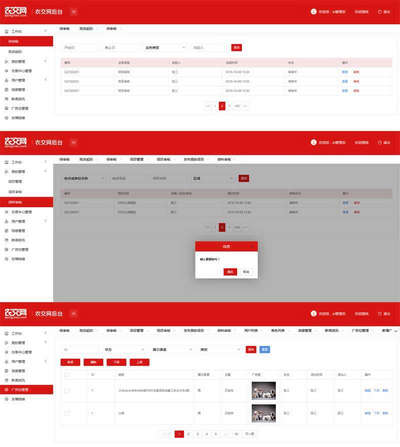Expand the tab overflow chevron at the tab bar end
The image size is (400, 447).
point(396,331)
